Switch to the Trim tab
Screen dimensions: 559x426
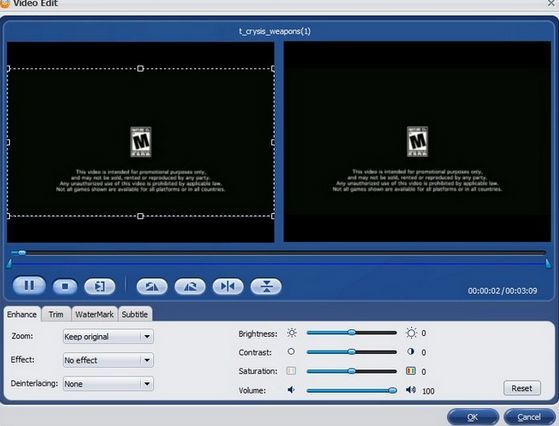pyautogui.click(x=56, y=314)
